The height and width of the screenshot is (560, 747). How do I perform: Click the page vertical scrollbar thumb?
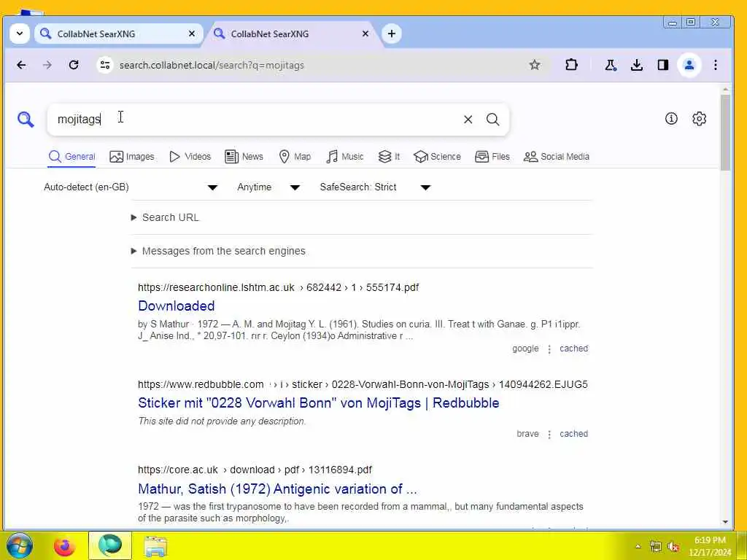(725, 133)
